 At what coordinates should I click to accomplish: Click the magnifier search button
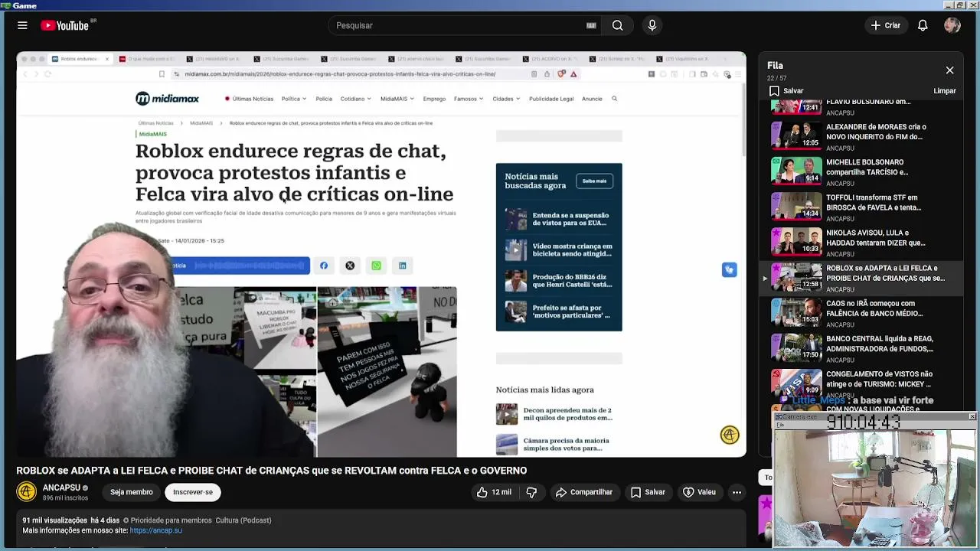[617, 25]
